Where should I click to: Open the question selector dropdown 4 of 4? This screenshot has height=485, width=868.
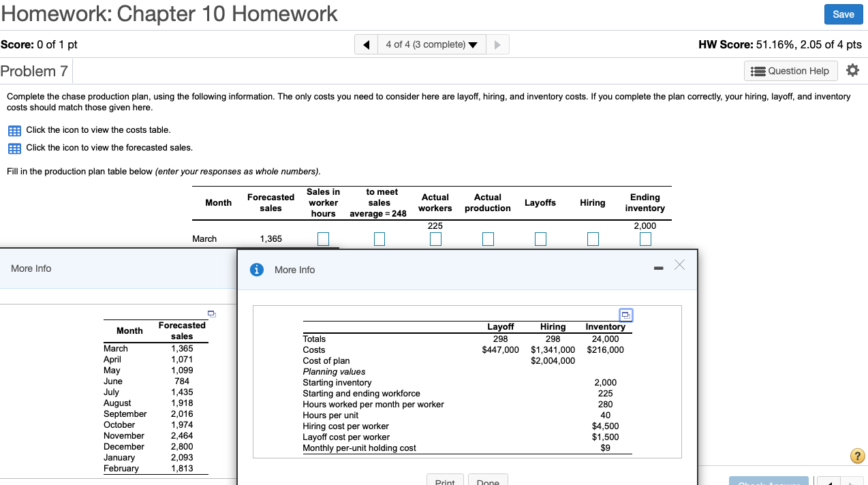(431, 45)
